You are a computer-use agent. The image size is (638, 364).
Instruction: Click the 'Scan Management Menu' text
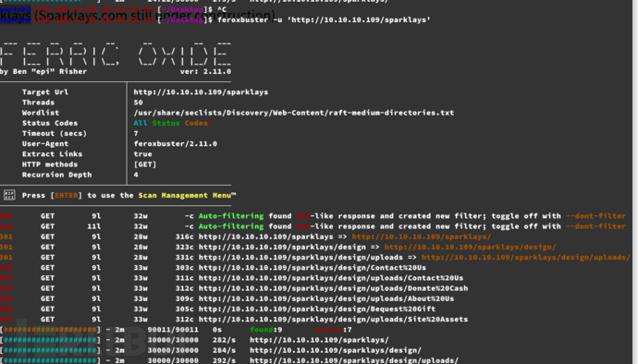point(185,196)
